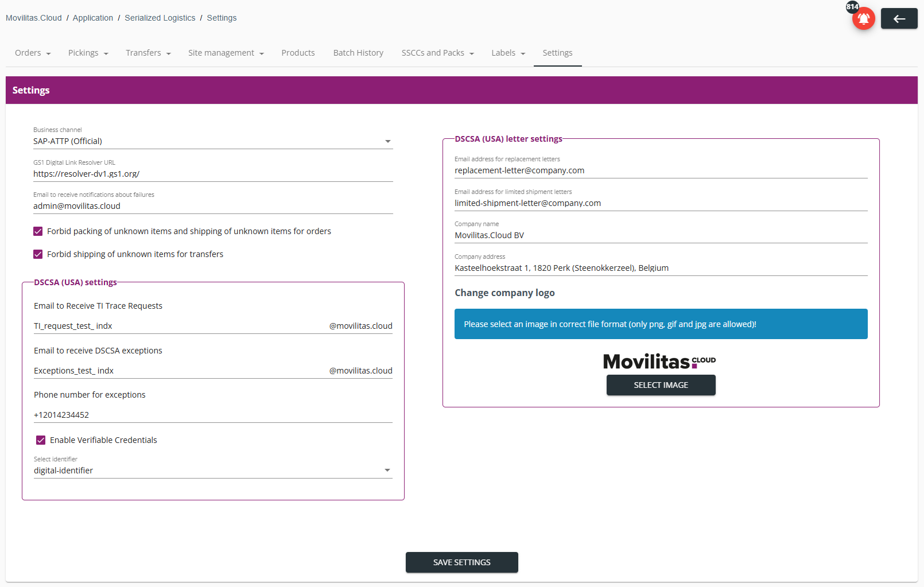Expand the SSCCs and Packs menu
This screenshot has width=924, height=587.
tap(438, 53)
